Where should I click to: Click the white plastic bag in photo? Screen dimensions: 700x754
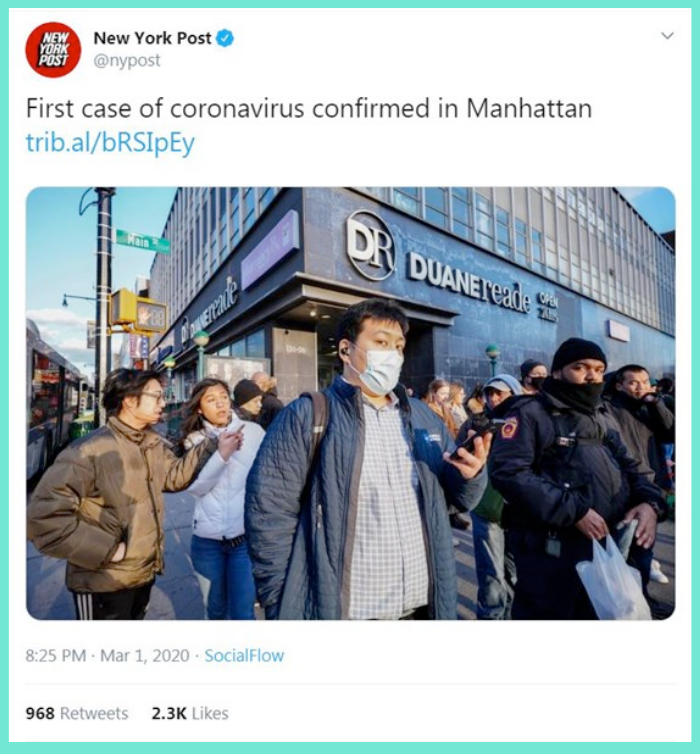pyautogui.click(x=613, y=580)
